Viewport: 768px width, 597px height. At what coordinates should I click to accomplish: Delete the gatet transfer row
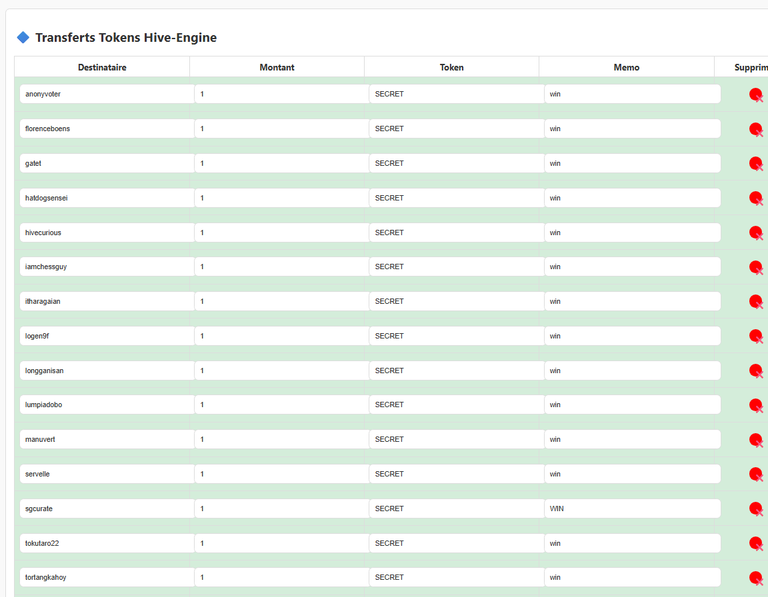[x=756, y=164]
